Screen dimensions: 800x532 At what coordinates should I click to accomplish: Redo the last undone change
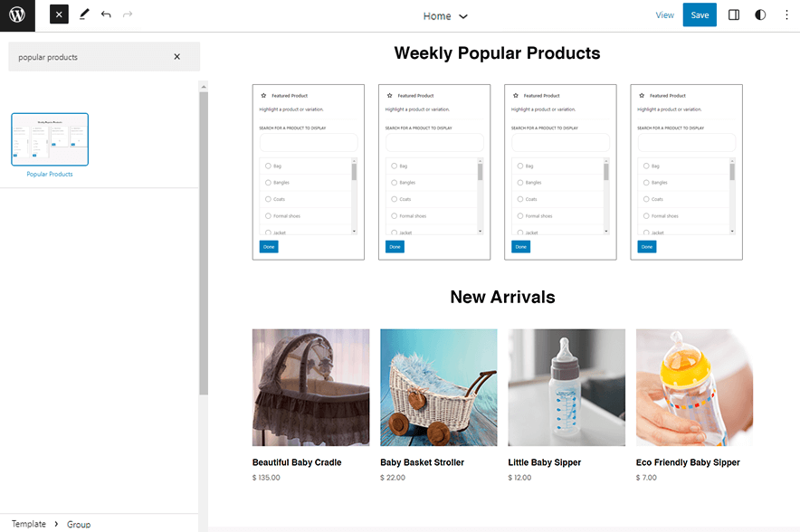tap(129, 14)
